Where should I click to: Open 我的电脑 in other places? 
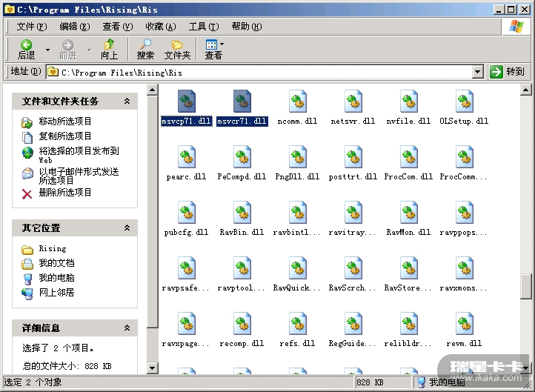coord(56,278)
